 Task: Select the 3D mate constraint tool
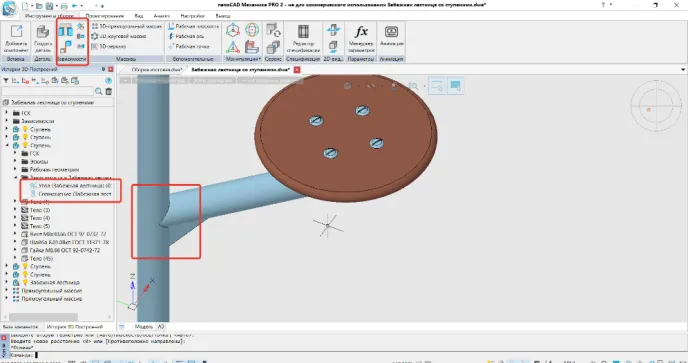coord(65,30)
